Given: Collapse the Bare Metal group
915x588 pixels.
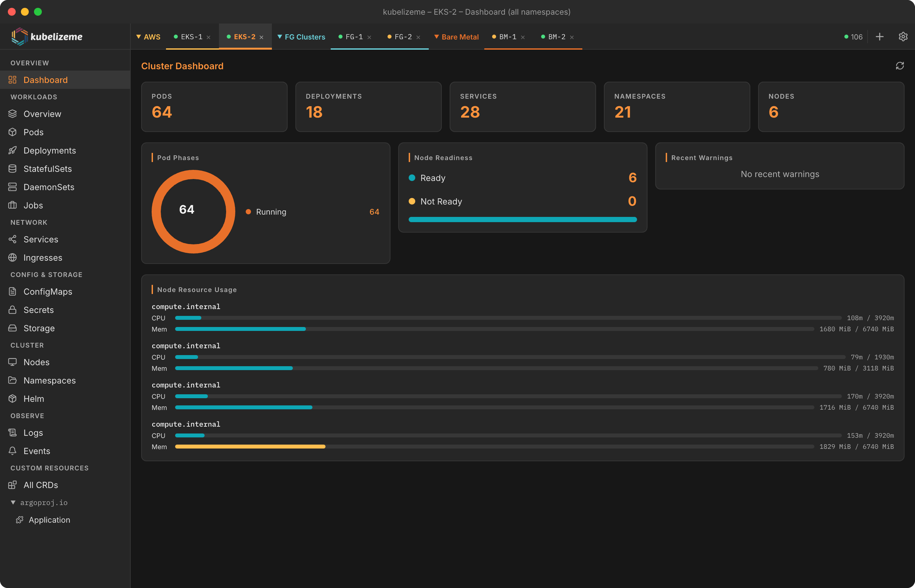Looking at the screenshot, I should [x=456, y=37].
